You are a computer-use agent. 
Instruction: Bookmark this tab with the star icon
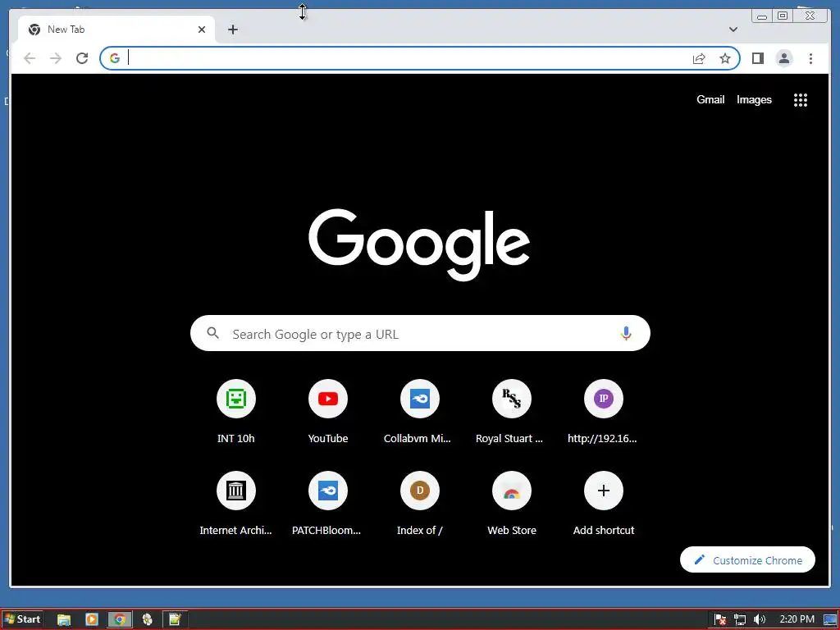tap(725, 58)
